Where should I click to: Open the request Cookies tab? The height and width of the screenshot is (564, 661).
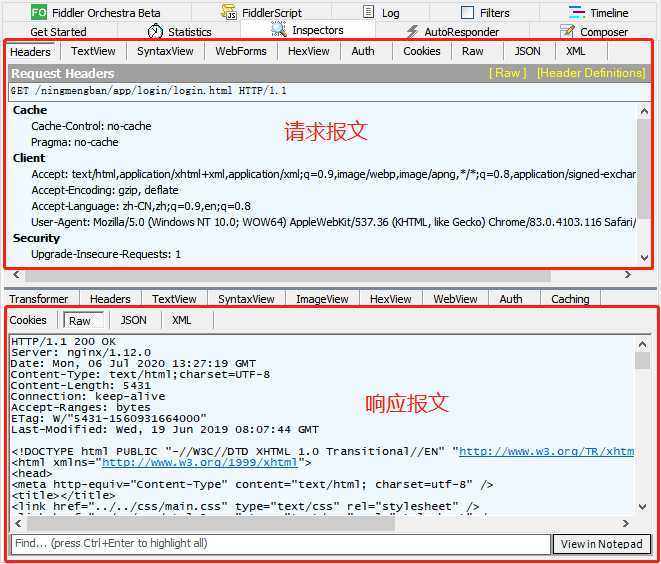(422, 51)
